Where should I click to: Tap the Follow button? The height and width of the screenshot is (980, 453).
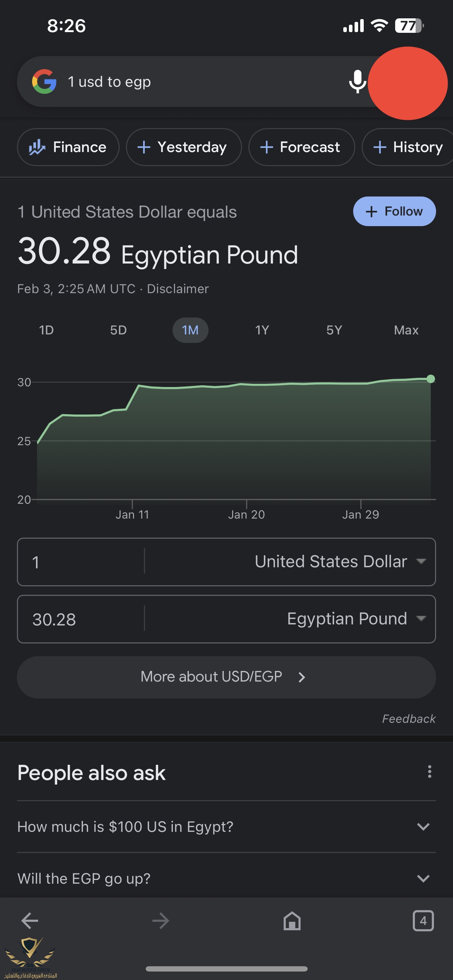pos(394,212)
